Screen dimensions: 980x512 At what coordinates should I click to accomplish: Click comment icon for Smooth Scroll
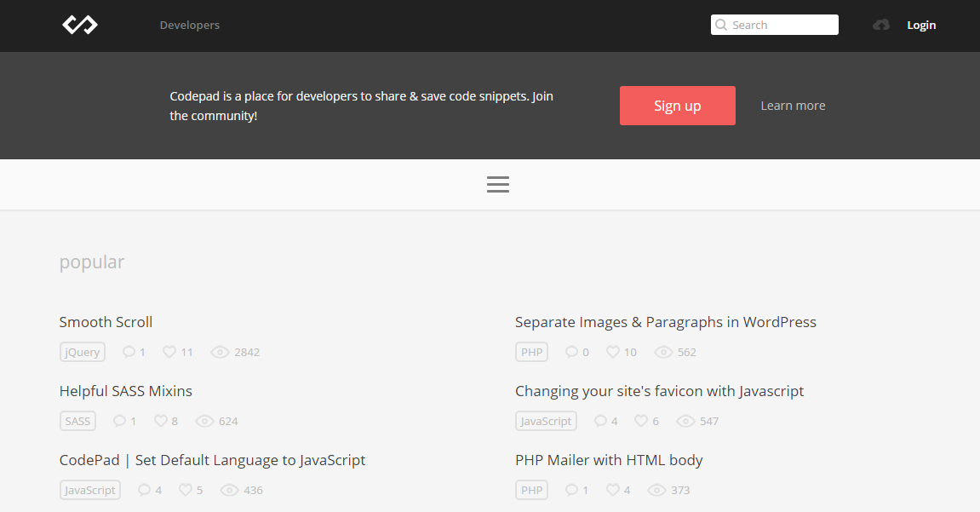129,352
